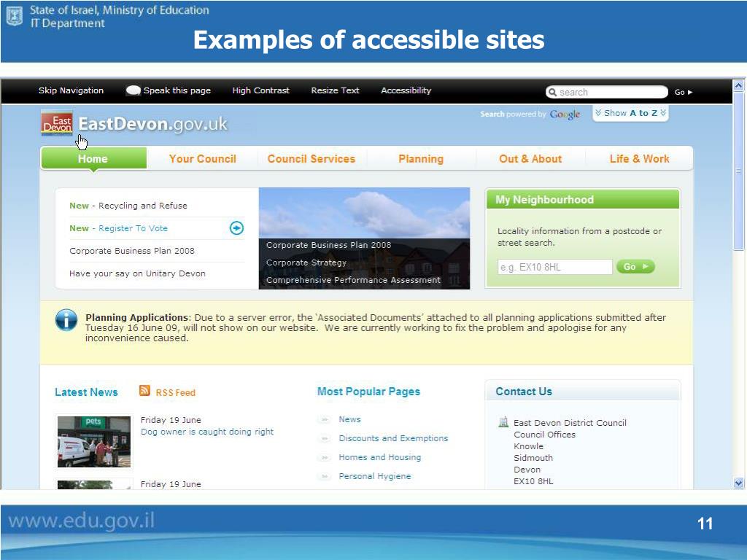Click the browser vertical scrollbar thumb
Image resolution: width=747 pixels, height=560 pixels.
738,171
